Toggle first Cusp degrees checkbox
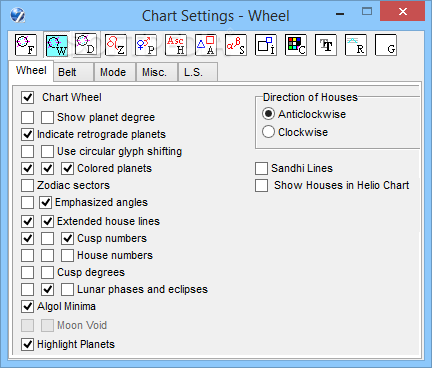 [x=27, y=272]
